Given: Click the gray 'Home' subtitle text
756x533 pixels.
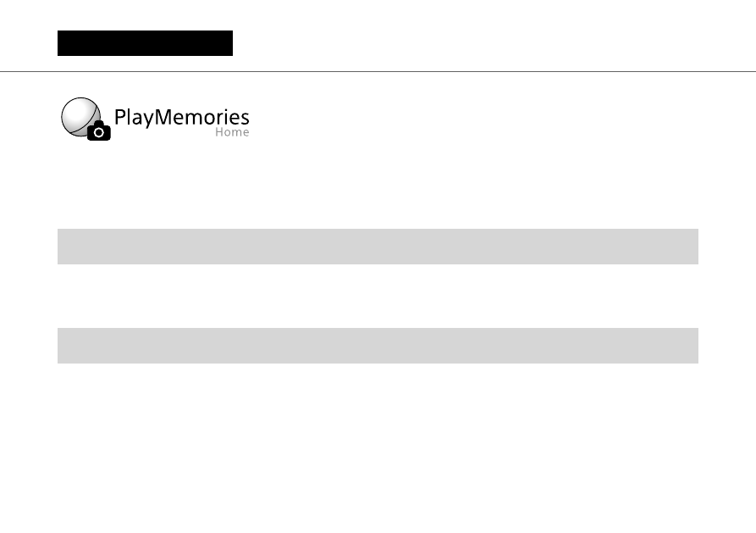Looking at the screenshot, I should click(x=232, y=132).
